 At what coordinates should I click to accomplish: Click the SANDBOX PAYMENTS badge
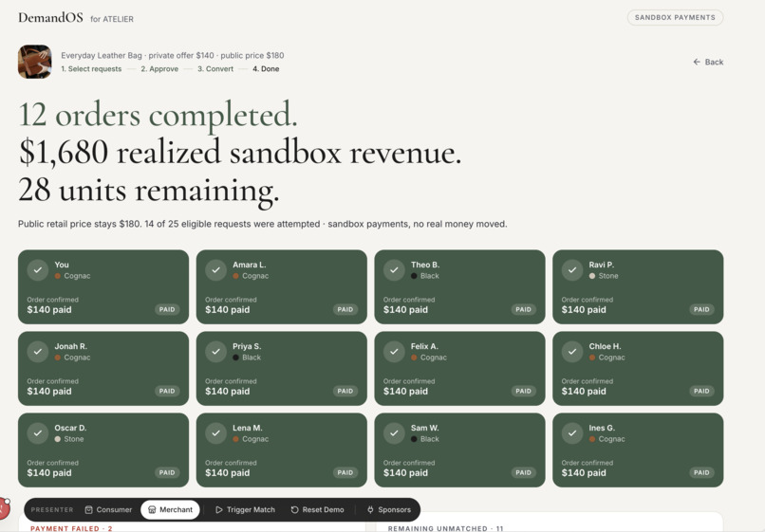pyautogui.click(x=675, y=18)
